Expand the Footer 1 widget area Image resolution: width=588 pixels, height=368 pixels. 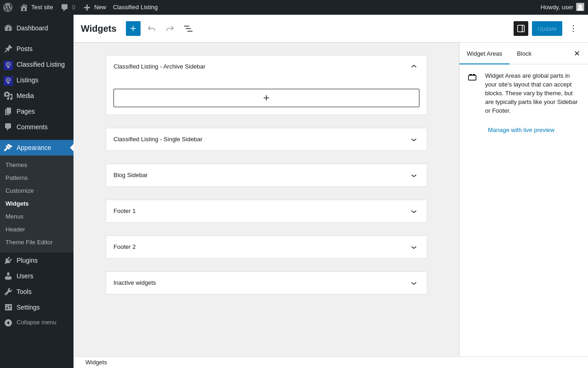pyautogui.click(x=413, y=211)
